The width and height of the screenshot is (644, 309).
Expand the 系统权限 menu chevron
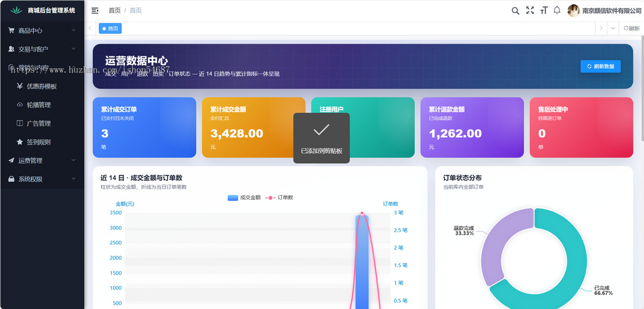pos(74,179)
